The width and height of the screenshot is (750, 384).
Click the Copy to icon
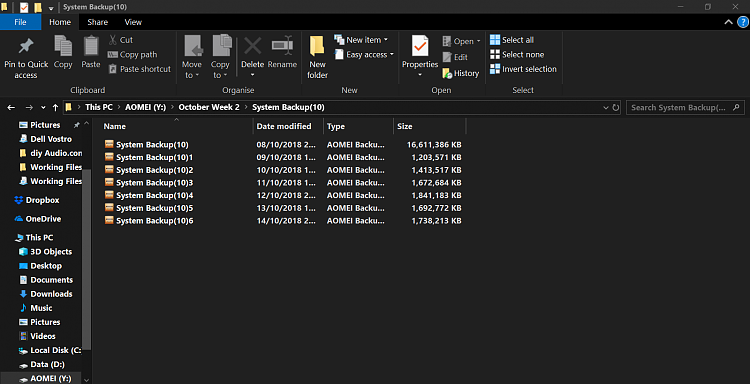[221, 46]
